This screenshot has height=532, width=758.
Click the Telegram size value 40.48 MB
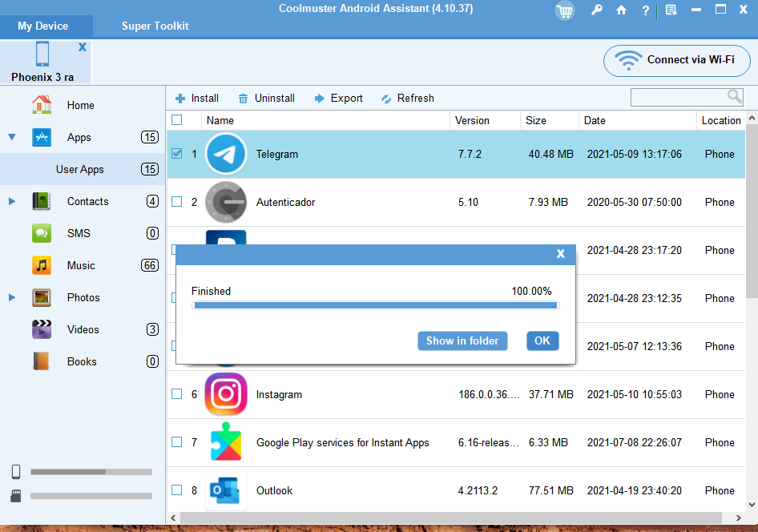pos(551,154)
